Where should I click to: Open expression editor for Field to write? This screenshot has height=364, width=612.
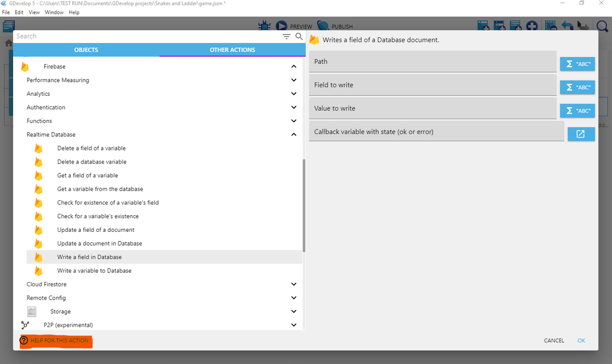(577, 88)
